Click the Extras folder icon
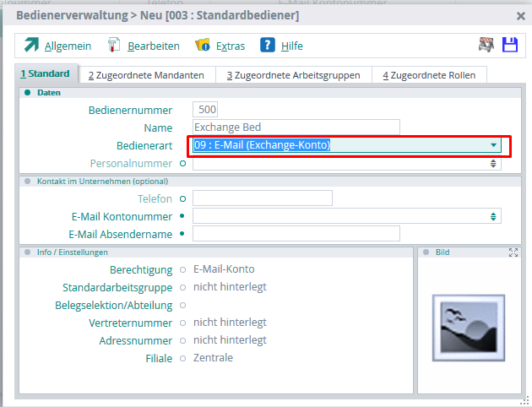The image size is (532, 407). point(203,46)
